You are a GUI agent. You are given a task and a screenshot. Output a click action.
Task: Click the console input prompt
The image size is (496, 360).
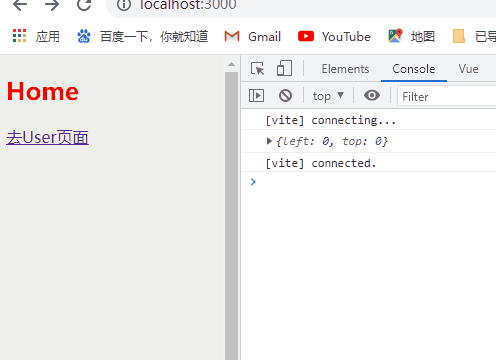click(373, 182)
